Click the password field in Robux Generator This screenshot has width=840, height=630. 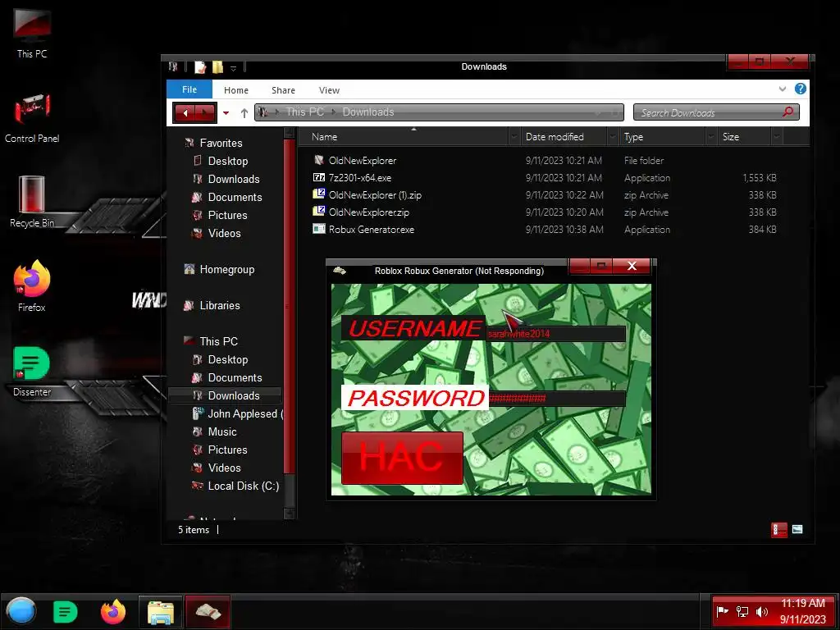coord(557,399)
